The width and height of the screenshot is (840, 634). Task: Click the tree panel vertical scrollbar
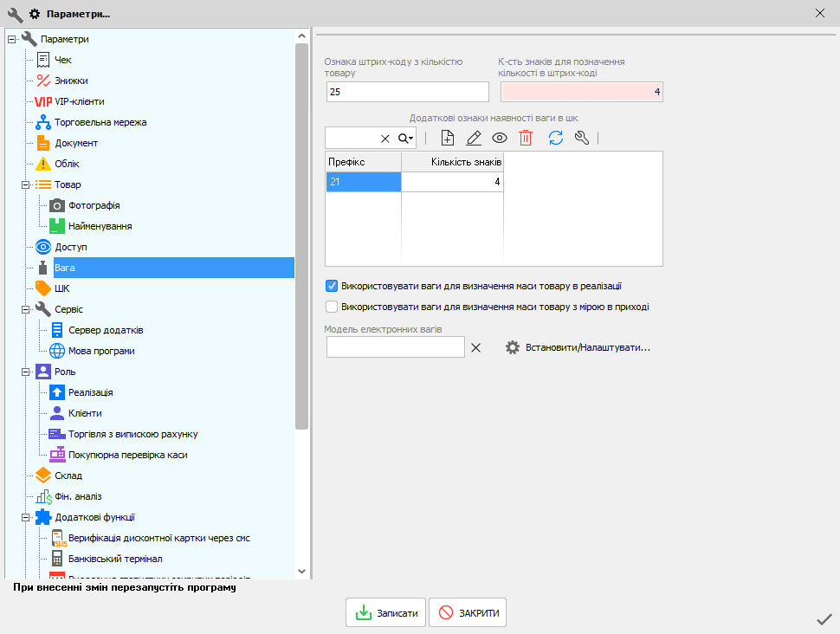(301, 234)
